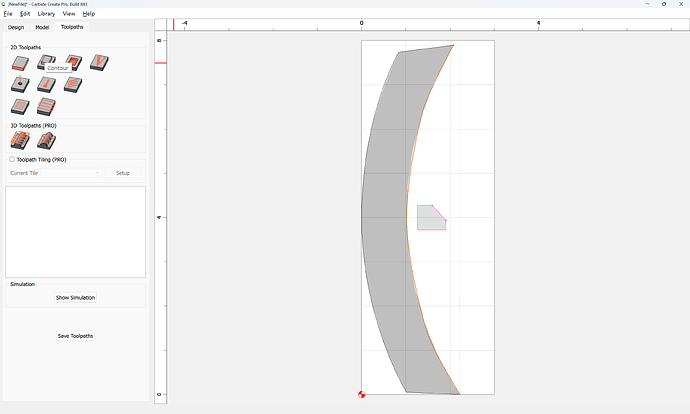Choose the first icon in 2D Toolpaths
The height and width of the screenshot is (414, 690).
coord(20,62)
